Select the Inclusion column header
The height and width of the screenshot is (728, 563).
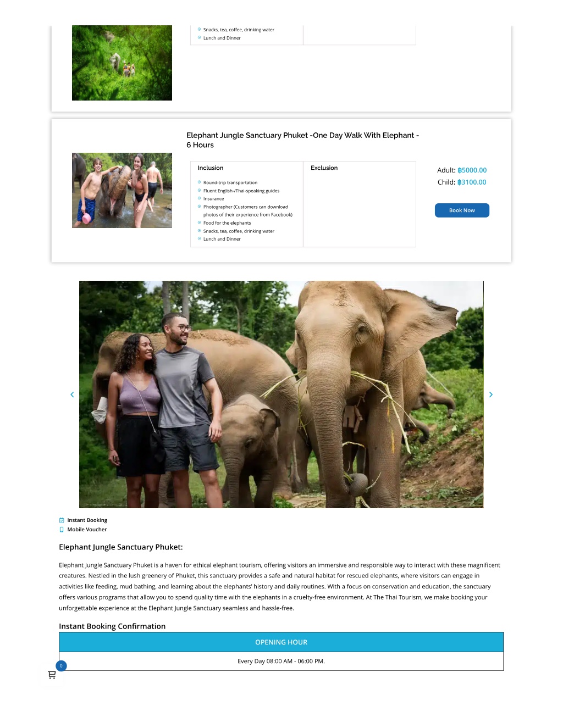point(211,168)
